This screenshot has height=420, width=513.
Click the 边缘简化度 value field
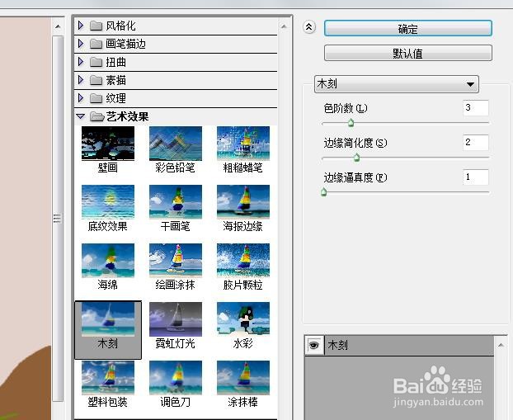coord(476,143)
